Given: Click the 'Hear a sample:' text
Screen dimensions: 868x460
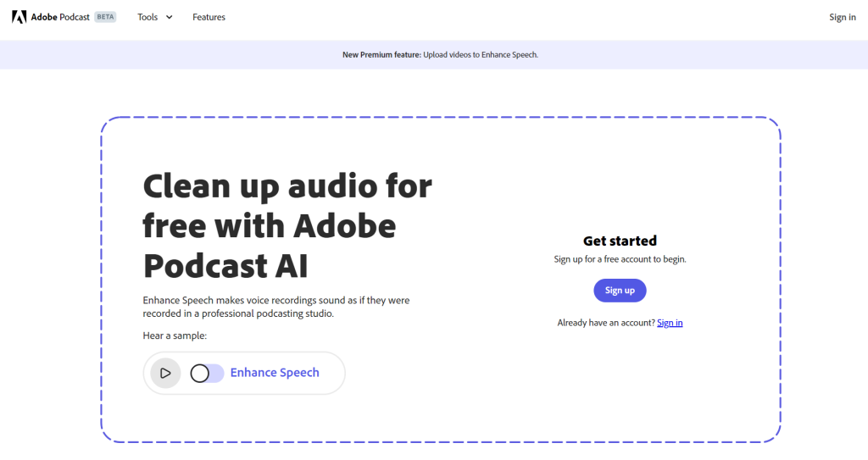Looking at the screenshot, I should click(175, 336).
